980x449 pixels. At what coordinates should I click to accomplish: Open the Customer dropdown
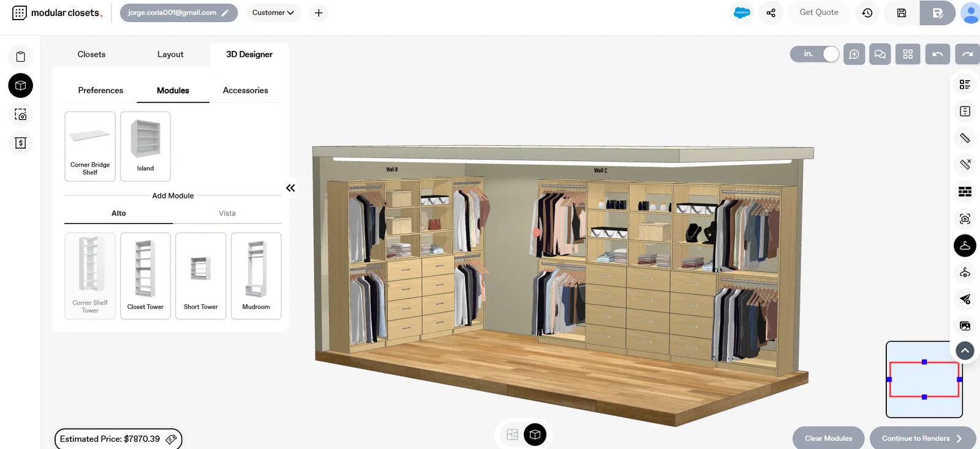tap(273, 13)
